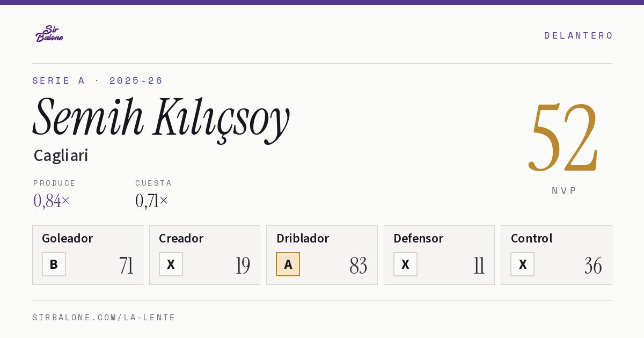Screen dimensions: 644x338
Task: Click the club name Cagliari
Action: point(61,156)
